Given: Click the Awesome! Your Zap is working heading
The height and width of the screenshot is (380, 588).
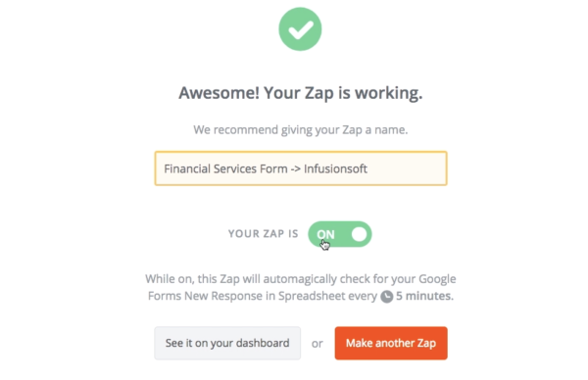Looking at the screenshot, I should tap(301, 93).
